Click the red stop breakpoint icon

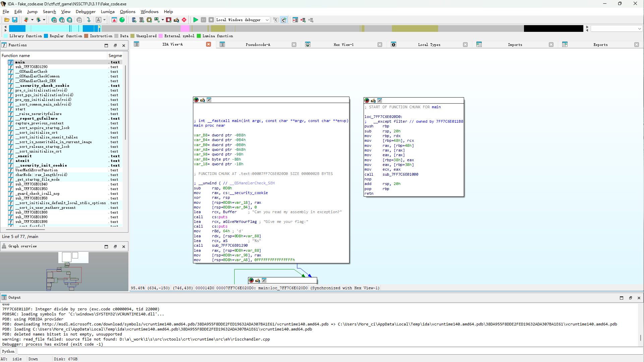tap(184, 20)
